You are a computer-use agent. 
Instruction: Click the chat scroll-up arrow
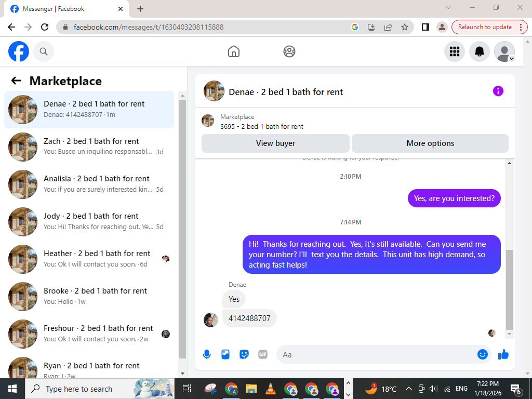pos(509,163)
